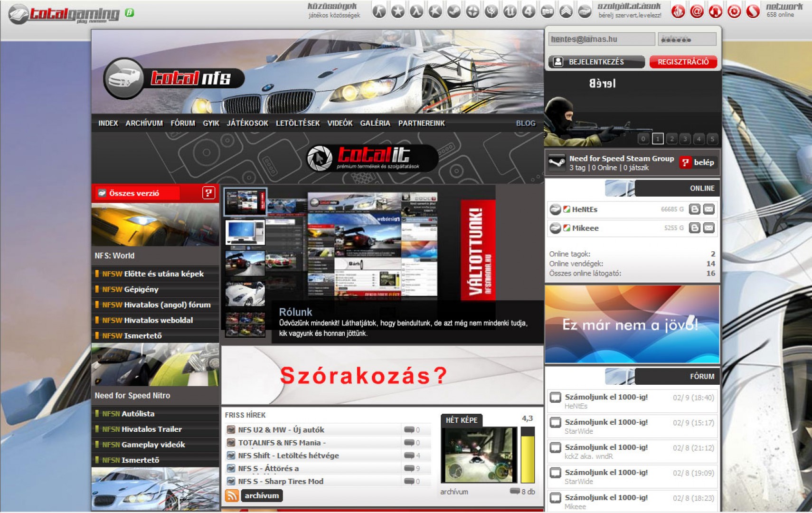Open news NFS S - Sharp Tires Mod
Screen dimensions: 812x513
[281, 481]
